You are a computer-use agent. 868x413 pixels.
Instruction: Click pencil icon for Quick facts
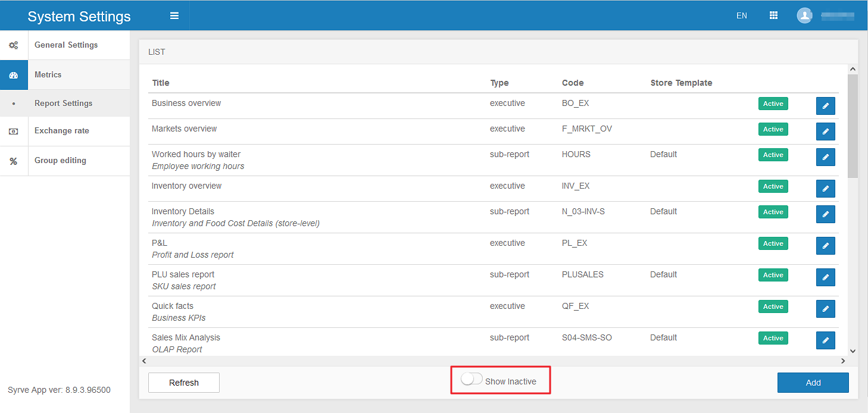(x=825, y=309)
